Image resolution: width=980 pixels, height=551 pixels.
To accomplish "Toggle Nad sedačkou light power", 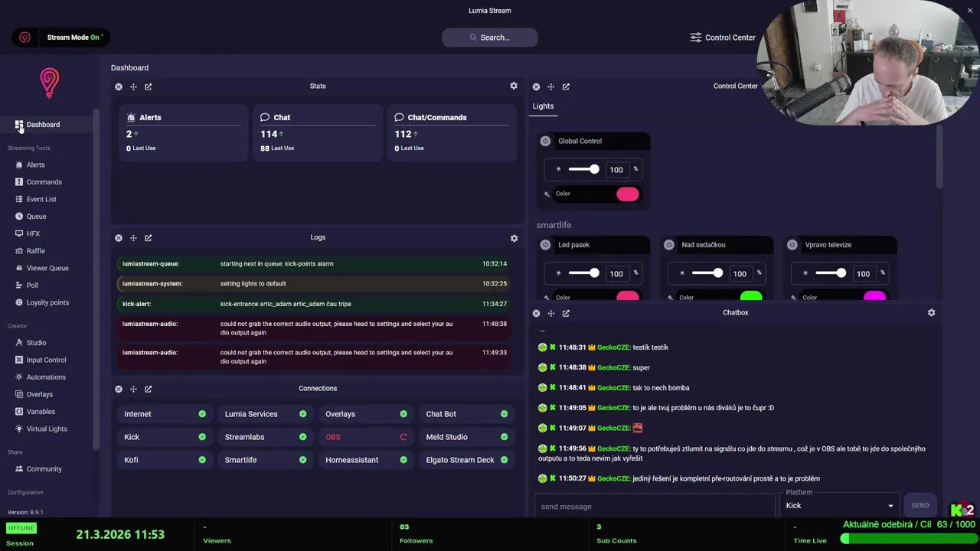I will coord(668,245).
